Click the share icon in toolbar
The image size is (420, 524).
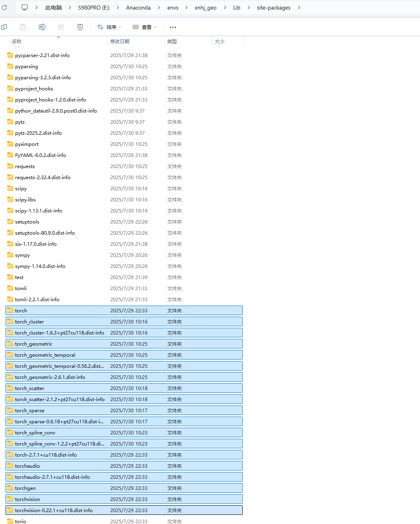click(61, 27)
